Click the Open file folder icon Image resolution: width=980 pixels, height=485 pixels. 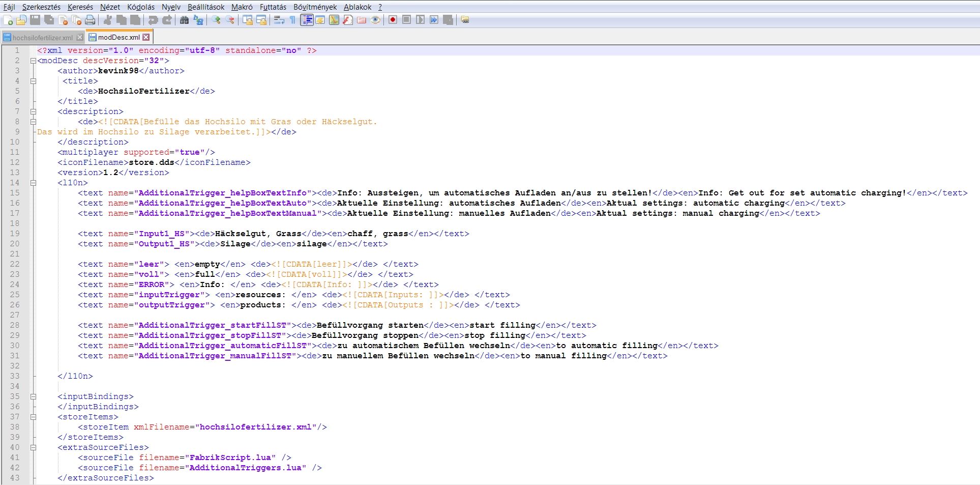click(x=21, y=20)
